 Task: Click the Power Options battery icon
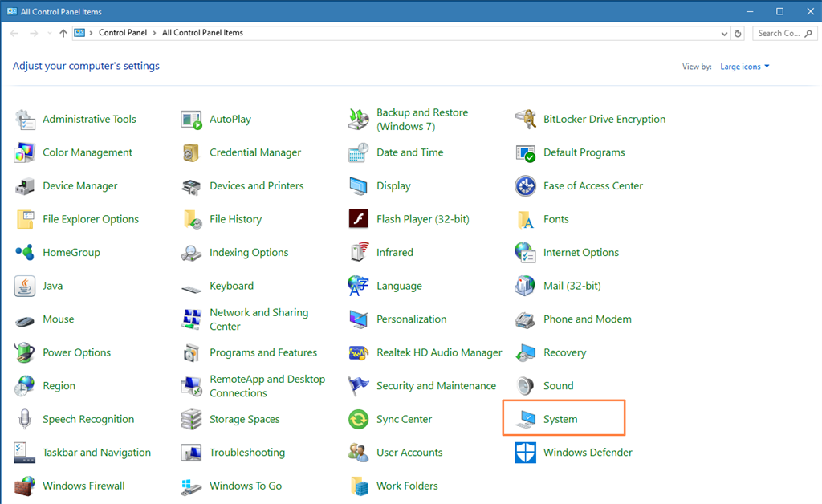pos(25,352)
